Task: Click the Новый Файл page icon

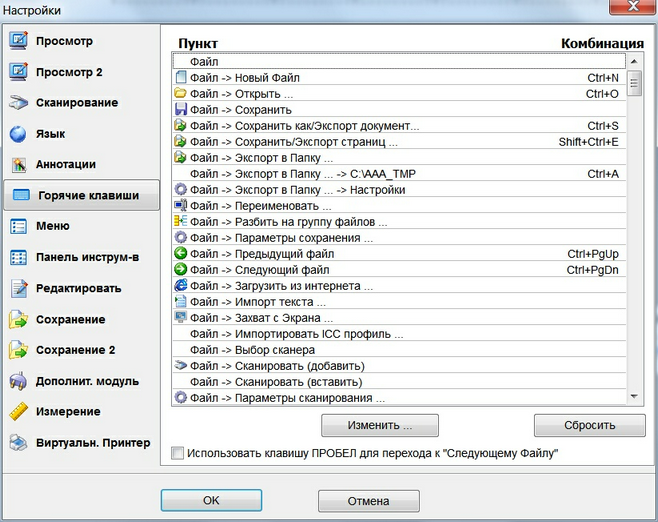Action: point(180,77)
